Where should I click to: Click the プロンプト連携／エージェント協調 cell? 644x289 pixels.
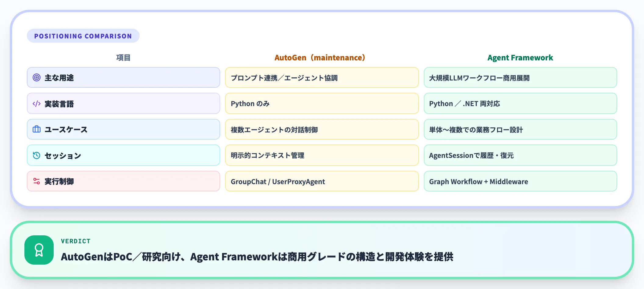coord(322,77)
